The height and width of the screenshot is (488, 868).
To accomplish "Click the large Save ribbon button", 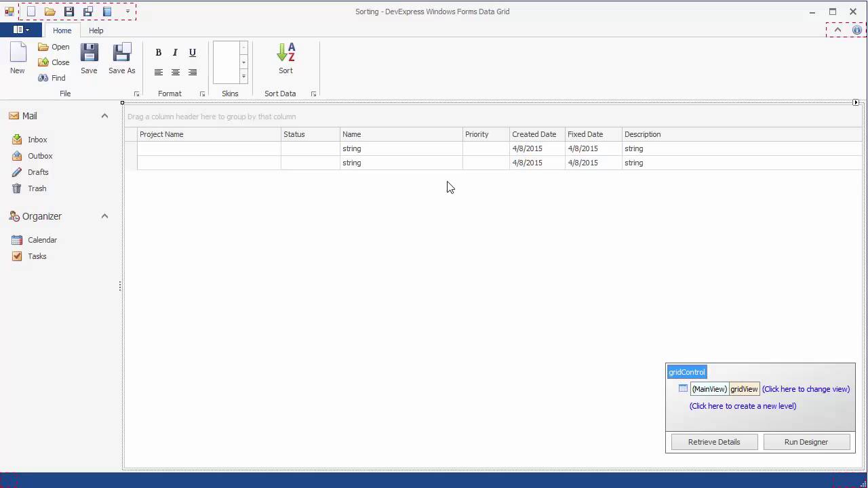I will (89, 58).
